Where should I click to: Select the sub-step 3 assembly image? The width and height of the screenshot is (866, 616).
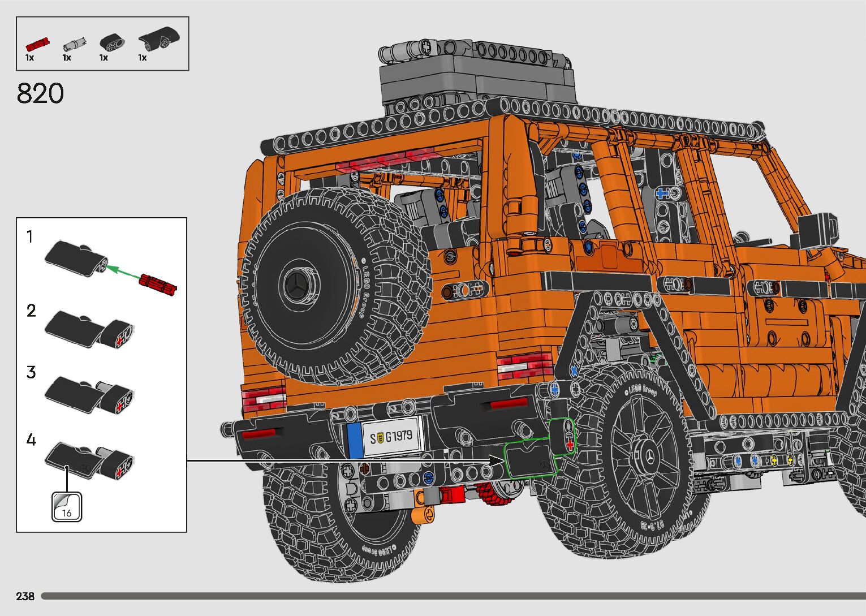coord(89,394)
